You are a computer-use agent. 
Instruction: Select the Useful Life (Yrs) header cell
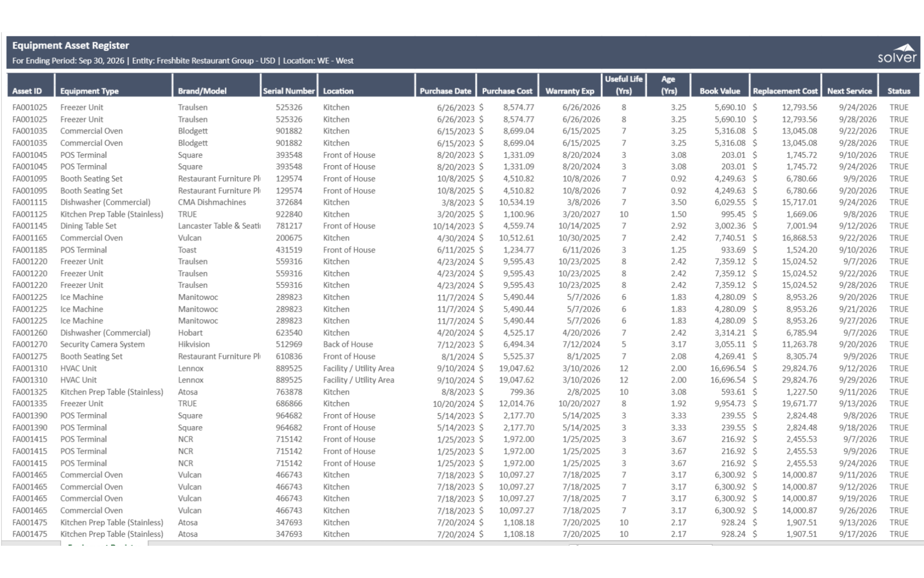coord(624,85)
